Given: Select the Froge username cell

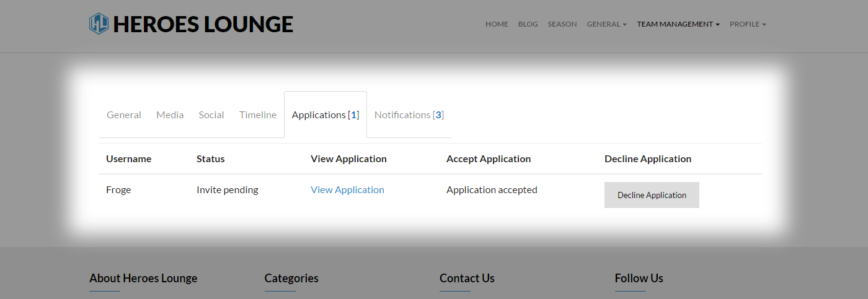Looking at the screenshot, I should [x=118, y=190].
